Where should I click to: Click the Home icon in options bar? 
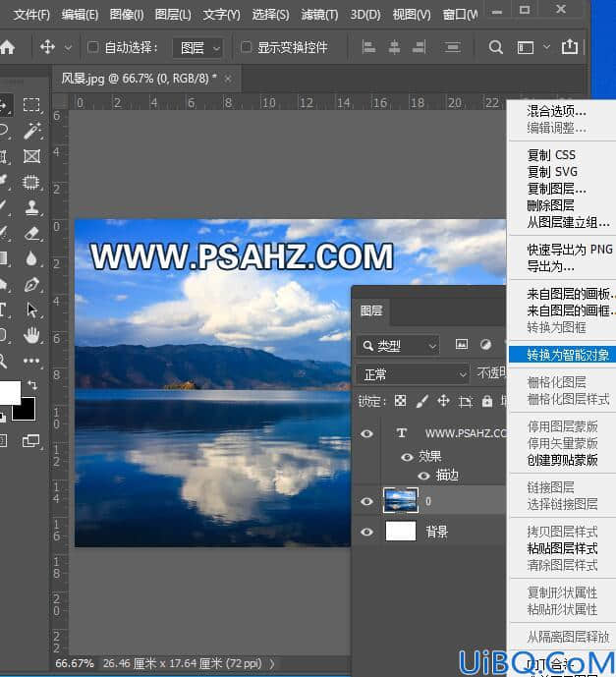7,47
